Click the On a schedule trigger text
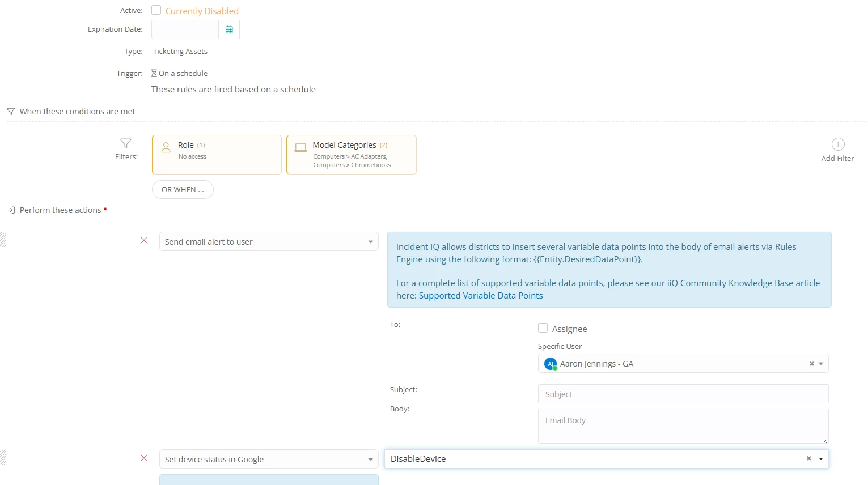 point(183,73)
